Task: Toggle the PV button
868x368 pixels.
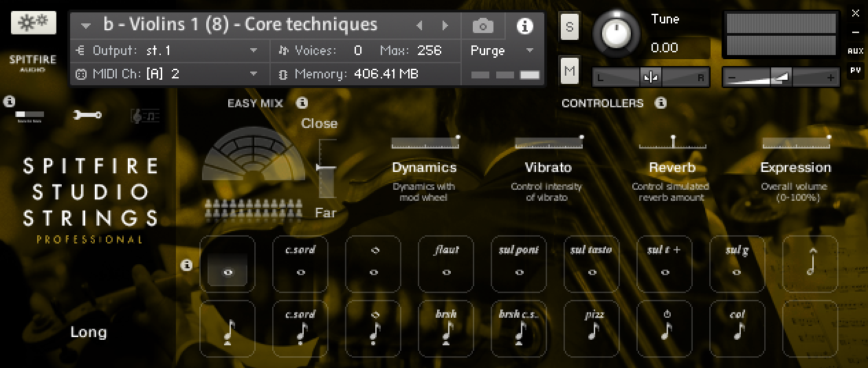Action: click(855, 70)
